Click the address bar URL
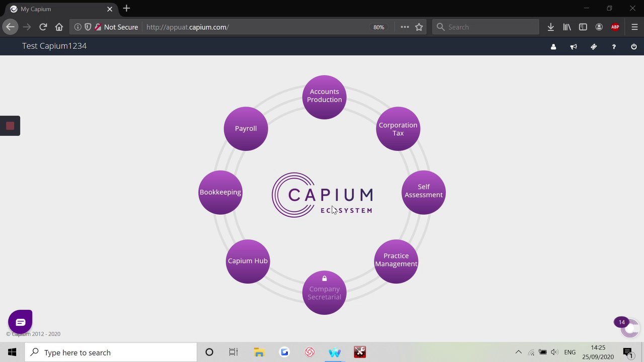 coord(188,27)
